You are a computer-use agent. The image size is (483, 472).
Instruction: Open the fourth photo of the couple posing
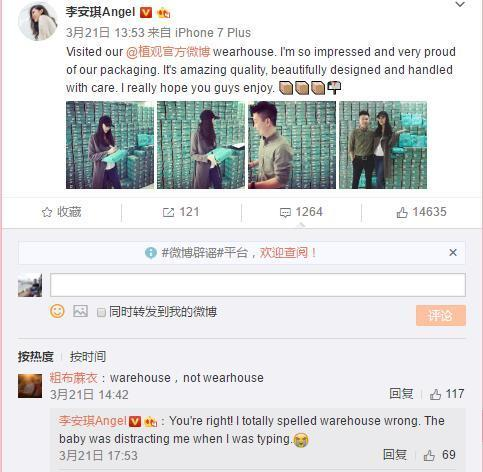[383, 145]
